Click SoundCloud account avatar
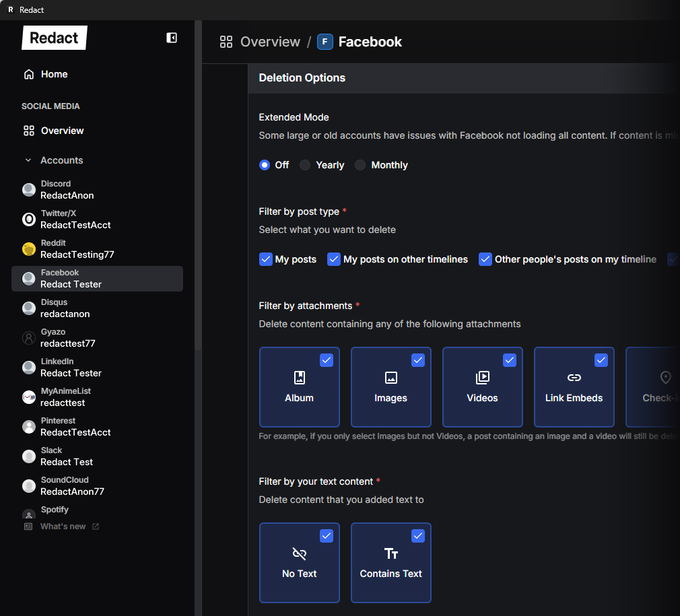The image size is (680, 616). pyautogui.click(x=29, y=486)
